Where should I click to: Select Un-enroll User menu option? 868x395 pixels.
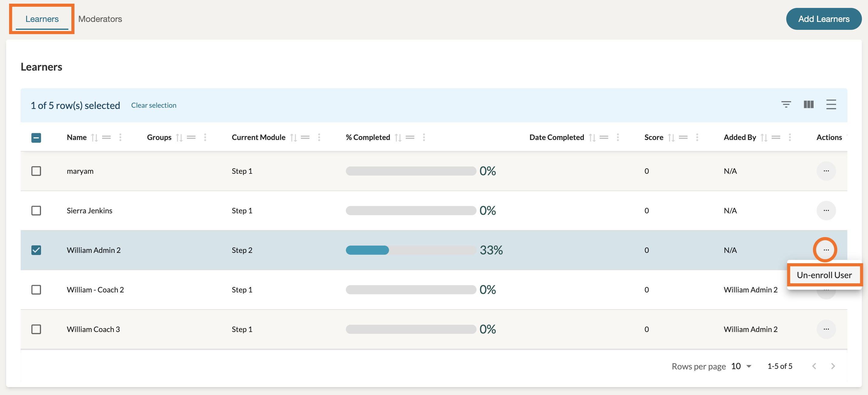(824, 275)
